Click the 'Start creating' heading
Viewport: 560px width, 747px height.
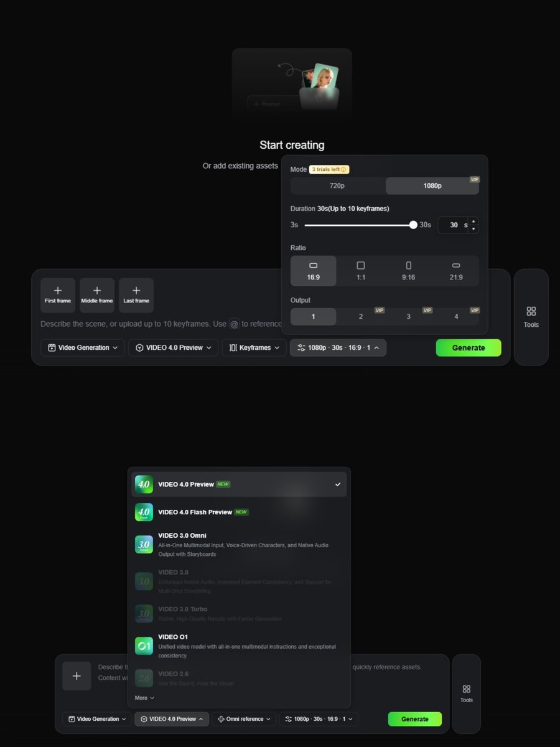(x=292, y=145)
